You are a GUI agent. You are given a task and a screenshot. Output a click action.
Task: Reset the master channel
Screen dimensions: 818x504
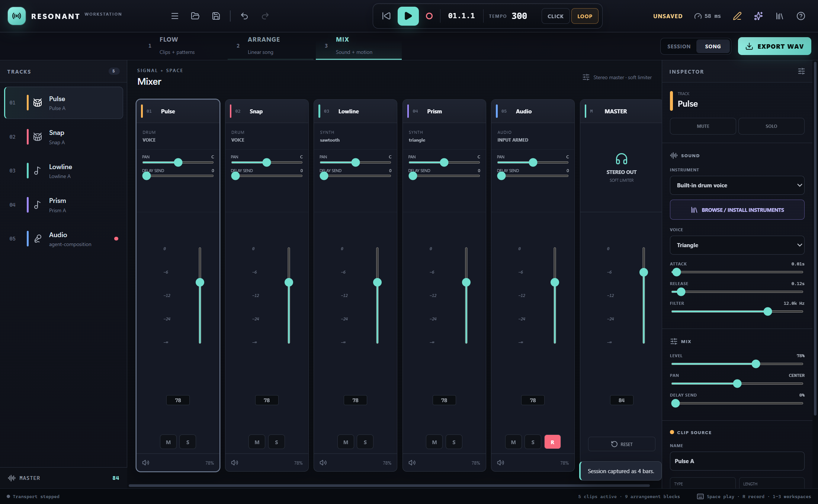[622, 444]
